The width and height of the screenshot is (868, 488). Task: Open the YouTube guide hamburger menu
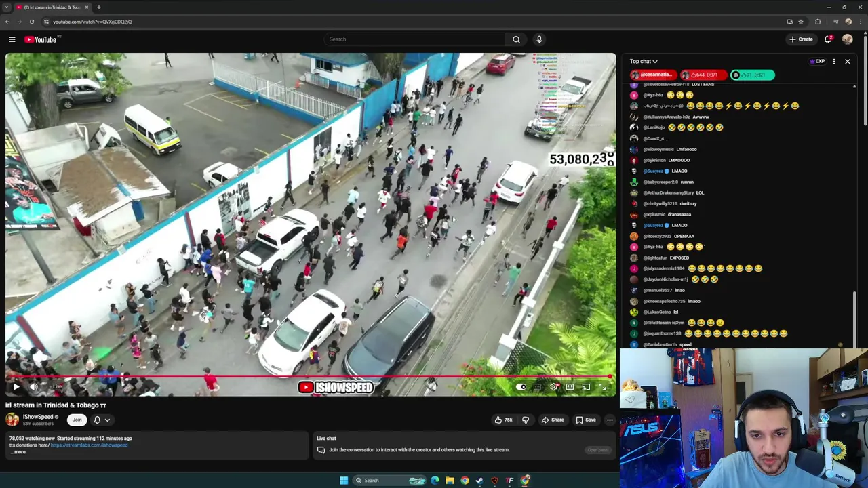click(12, 39)
